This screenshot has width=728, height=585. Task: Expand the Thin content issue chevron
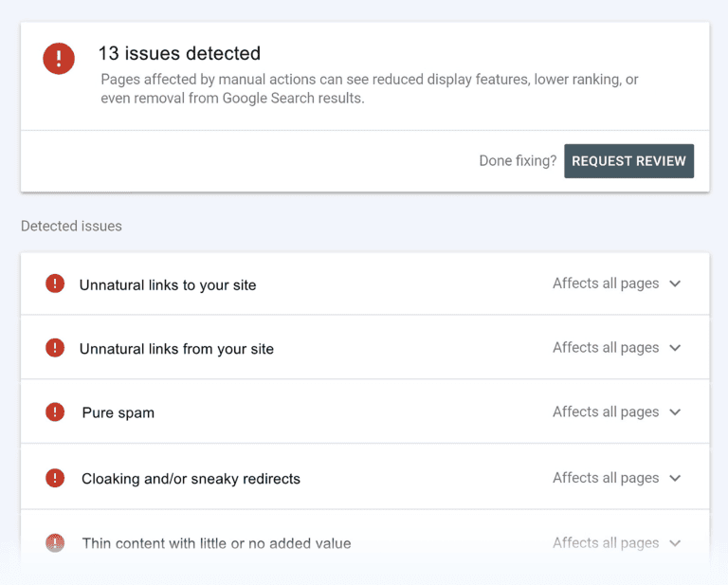pos(675,543)
